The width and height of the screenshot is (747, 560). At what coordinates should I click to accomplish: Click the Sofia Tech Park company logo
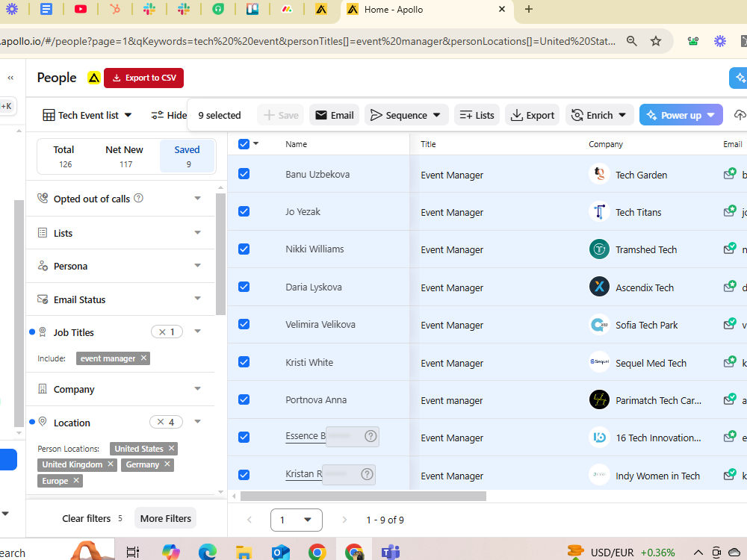click(x=599, y=325)
